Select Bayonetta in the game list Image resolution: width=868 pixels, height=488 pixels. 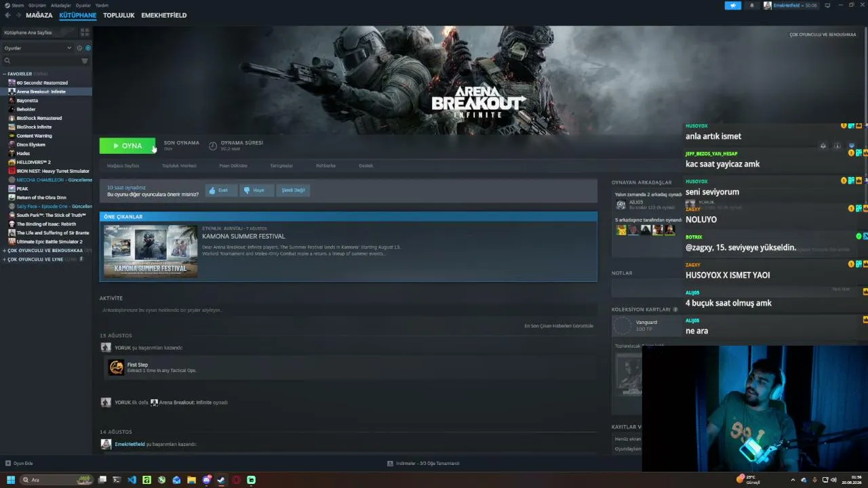click(x=46, y=100)
